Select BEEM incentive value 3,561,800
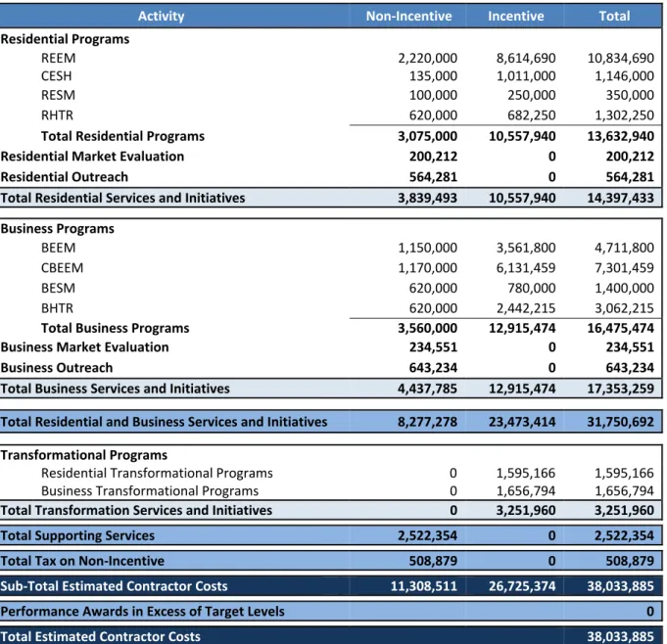The width and height of the screenshot is (667, 644). tap(526, 248)
